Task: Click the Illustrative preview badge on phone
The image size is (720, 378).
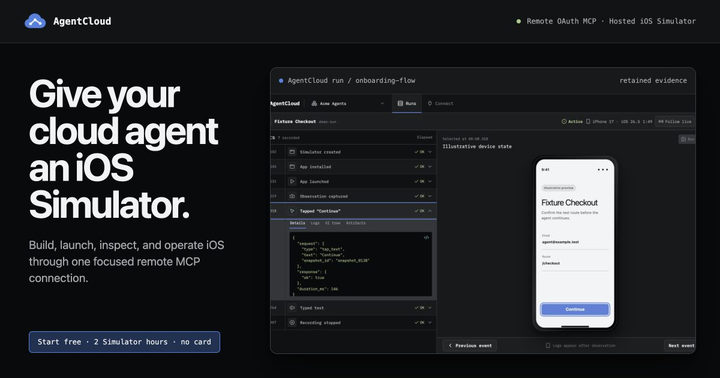Action: click(x=558, y=188)
